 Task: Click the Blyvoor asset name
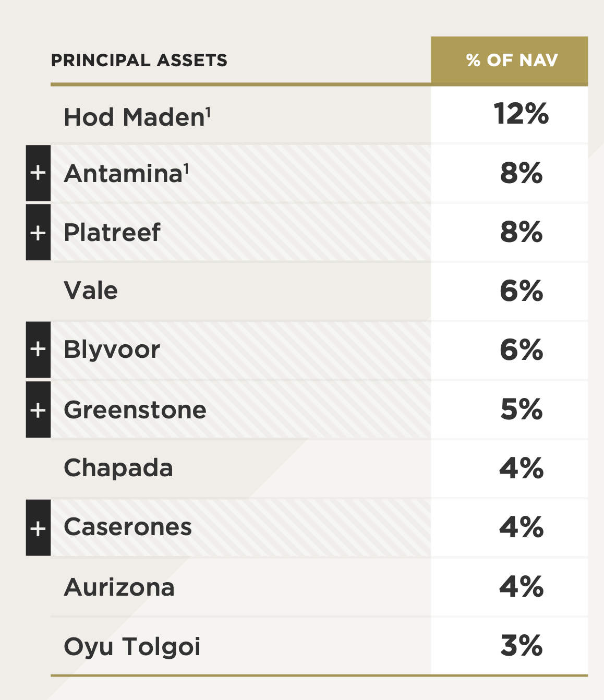click(112, 349)
